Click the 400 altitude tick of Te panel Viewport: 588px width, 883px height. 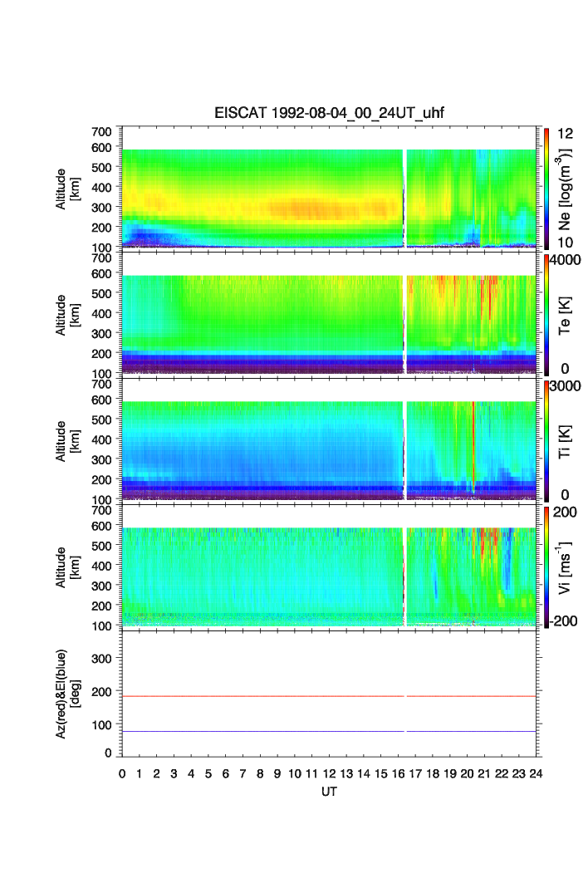click(101, 313)
